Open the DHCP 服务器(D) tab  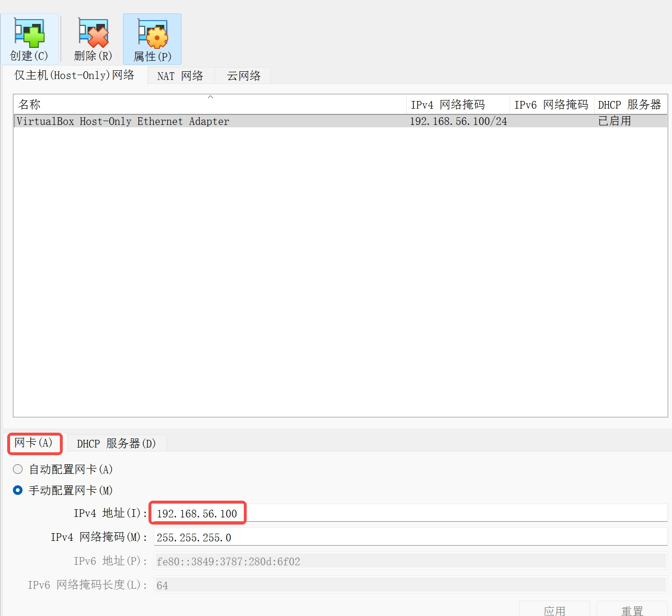[116, 443]
